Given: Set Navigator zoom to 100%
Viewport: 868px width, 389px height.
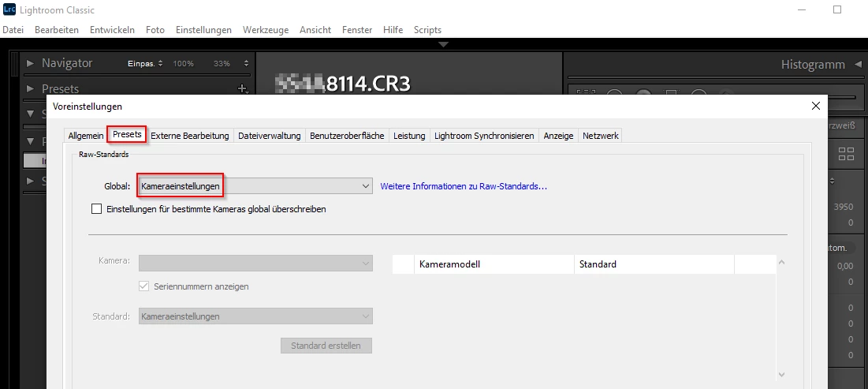Looking at the screenshot, I should click(x=183, y=64).
